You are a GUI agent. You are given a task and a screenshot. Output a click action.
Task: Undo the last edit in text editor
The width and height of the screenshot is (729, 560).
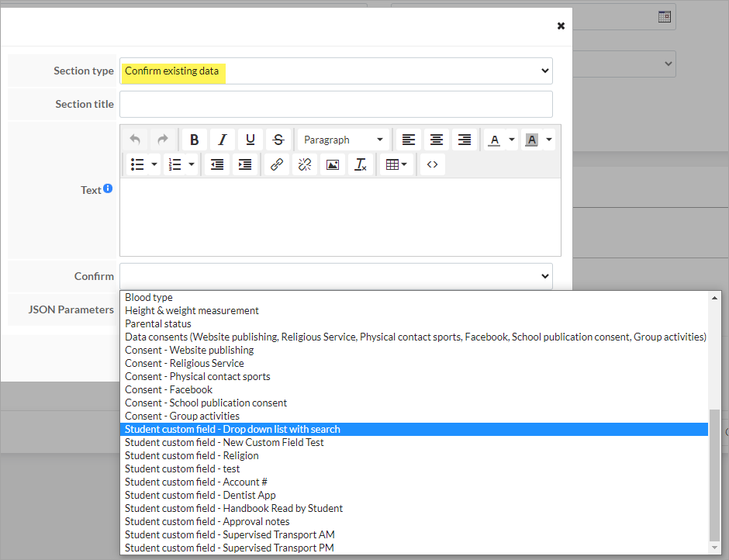(x=135, y=140)
